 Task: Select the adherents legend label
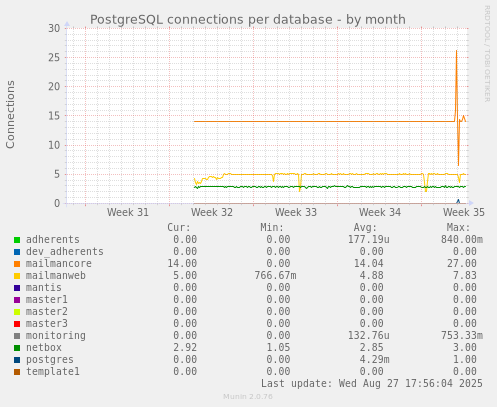point(53,239)
